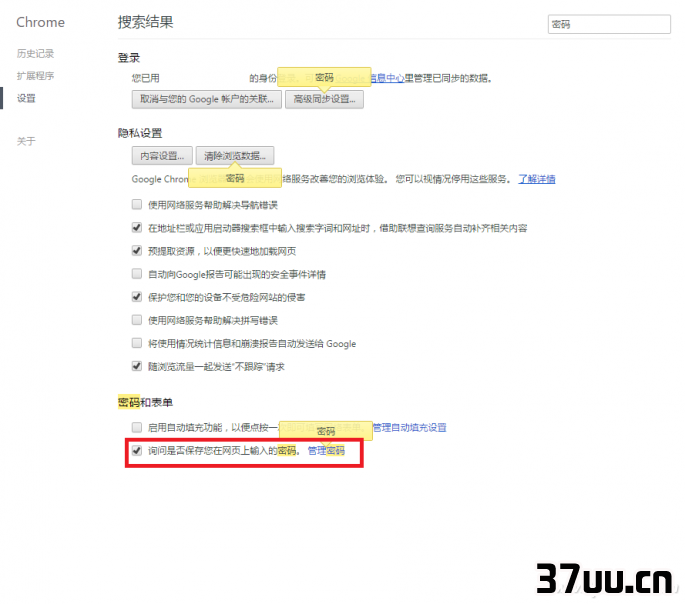Screen dimensions: 685x604
Task: Open 历史记录 in the Chrome sidebar
Action: point(35,53)
